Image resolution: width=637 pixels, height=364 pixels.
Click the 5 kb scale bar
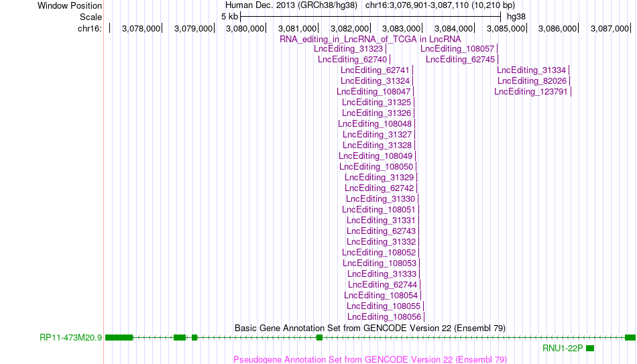click(x=371, y=17)
